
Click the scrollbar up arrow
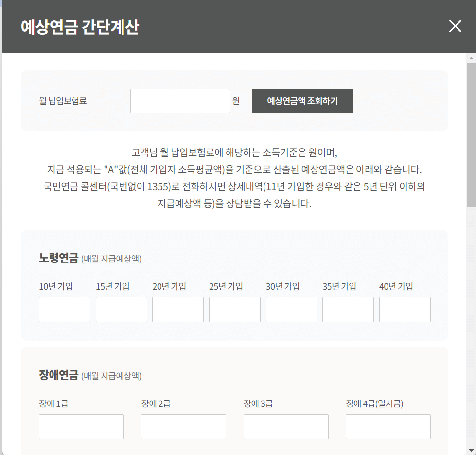click(x=471, y=58)
